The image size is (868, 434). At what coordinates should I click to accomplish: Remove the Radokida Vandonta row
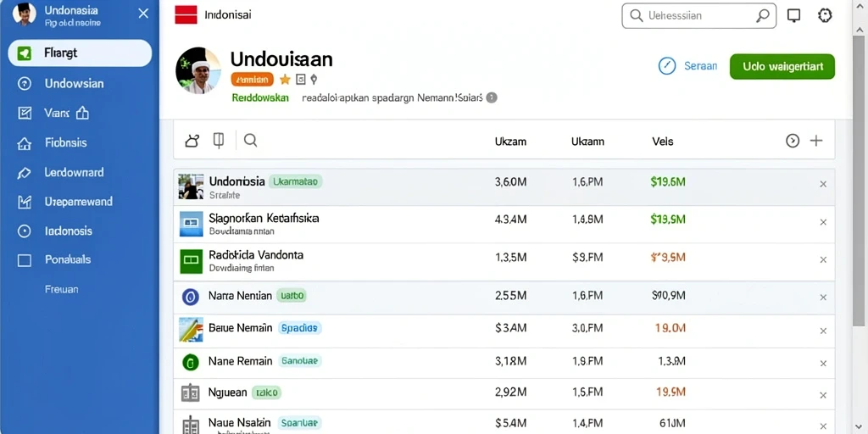pyautogui.click(x=823, y=259)
